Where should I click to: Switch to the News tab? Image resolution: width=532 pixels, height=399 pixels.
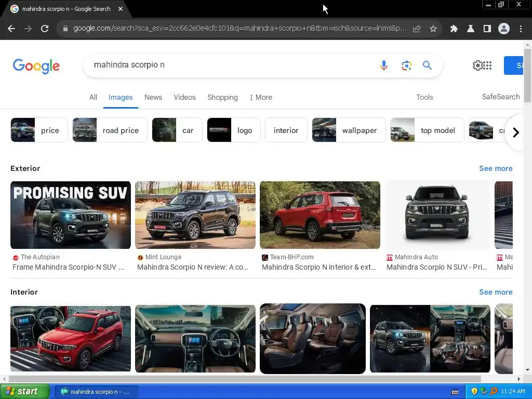click(x=153, y=97)
